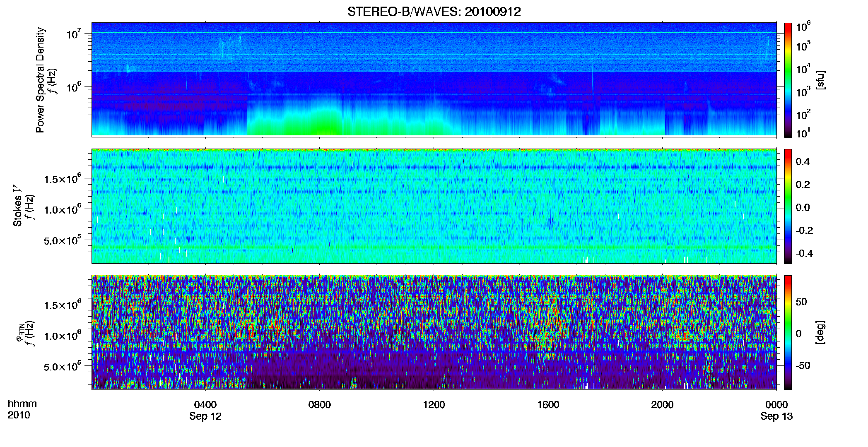Click the -50 value on degree color bar
Screen dimensions: 868x447
click(803, 365)
